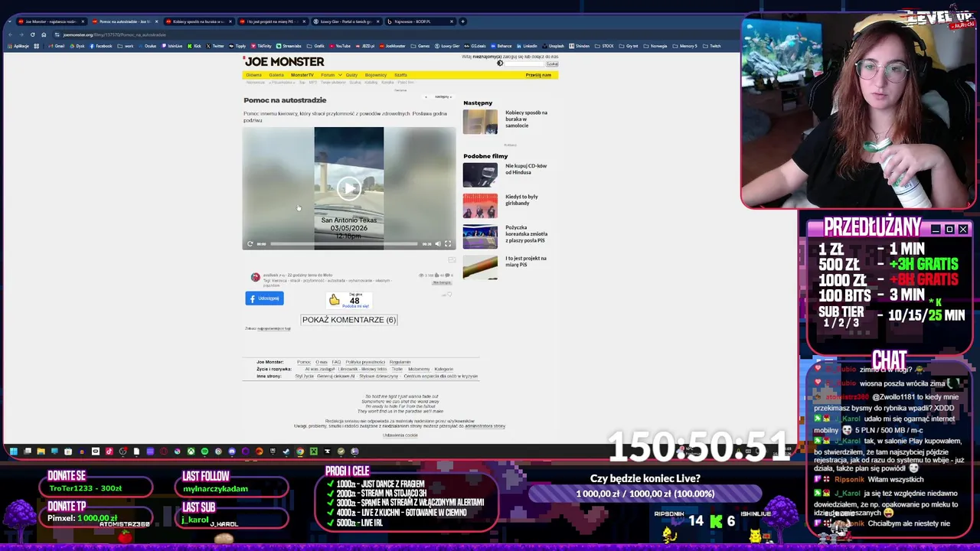Click the JOE MONSTER logo
The image size is (980, 551).
[284, 62]
